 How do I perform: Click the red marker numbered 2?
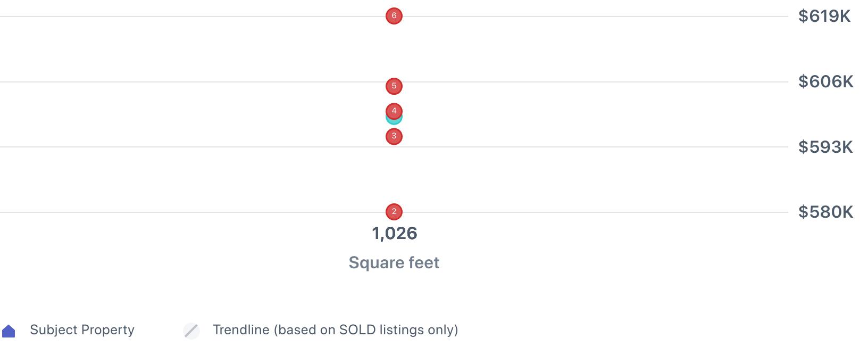pos(394,212)
